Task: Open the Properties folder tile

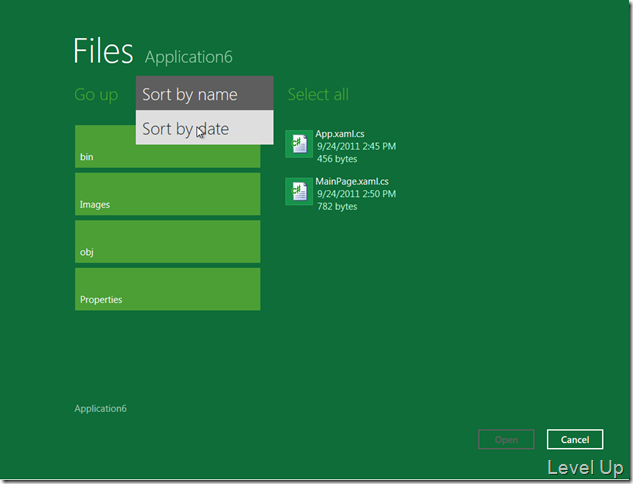Action: pyautogui.click(x=168, y=289)
